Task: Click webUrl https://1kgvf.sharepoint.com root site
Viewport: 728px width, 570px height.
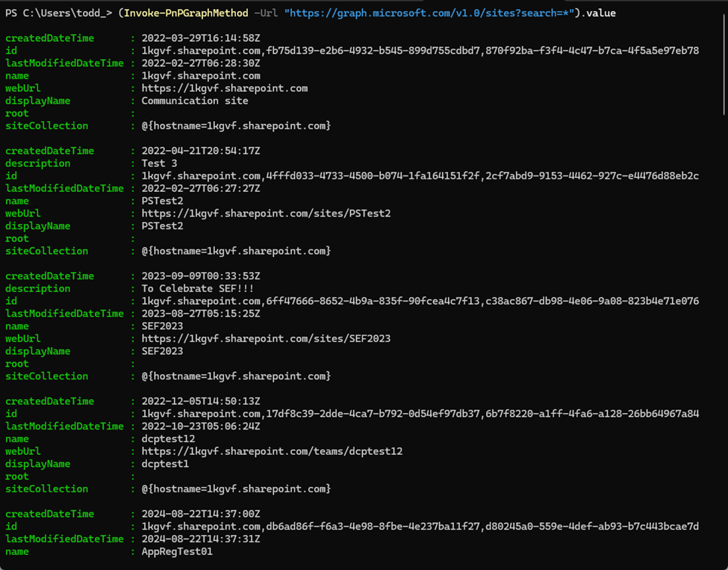Action: point(224,88)
